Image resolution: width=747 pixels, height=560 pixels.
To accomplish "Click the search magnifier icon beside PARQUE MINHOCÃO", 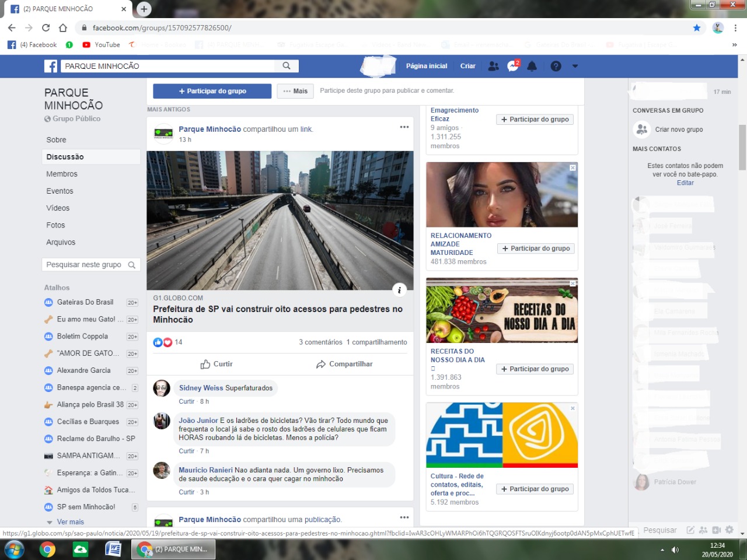I will pos(287,66).
